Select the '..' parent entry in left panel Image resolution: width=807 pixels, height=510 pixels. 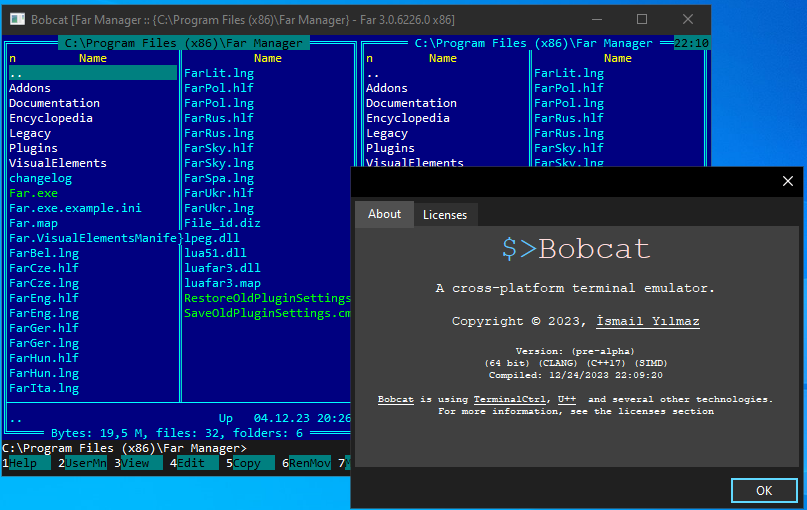pyautogui.click(x=93, y=73)
